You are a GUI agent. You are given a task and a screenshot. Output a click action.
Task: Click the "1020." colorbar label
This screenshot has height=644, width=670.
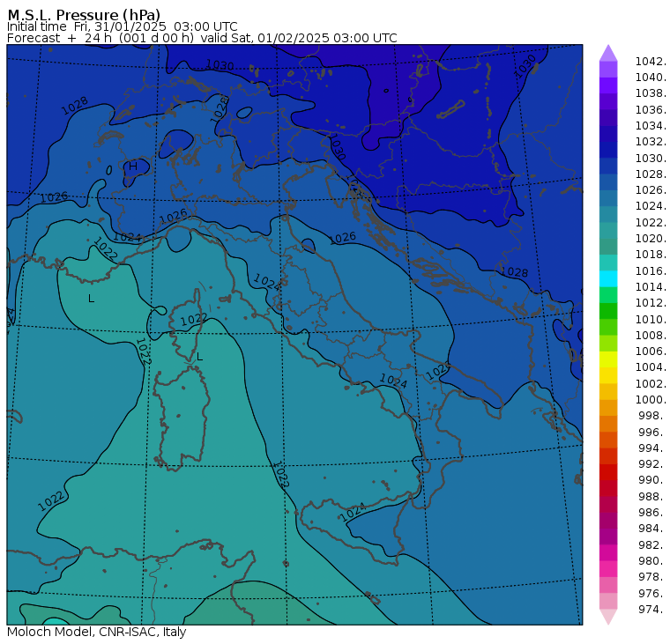pyautogui.click(x=651, y=238)
